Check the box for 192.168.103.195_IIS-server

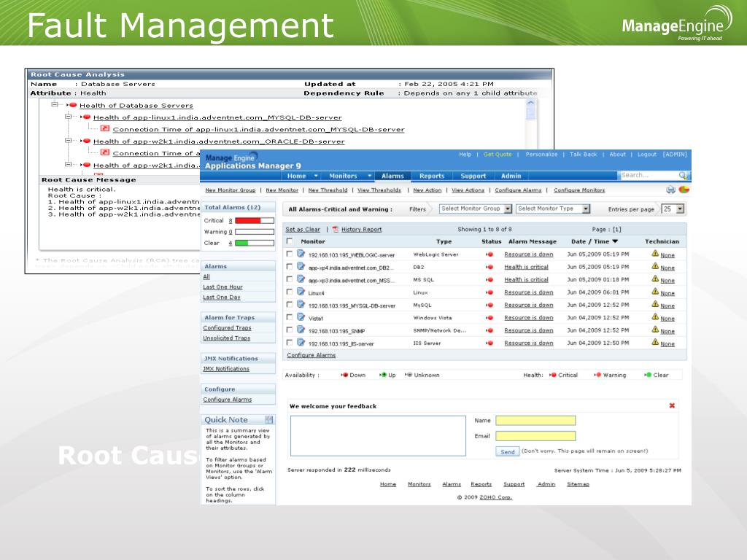point(289,343)
